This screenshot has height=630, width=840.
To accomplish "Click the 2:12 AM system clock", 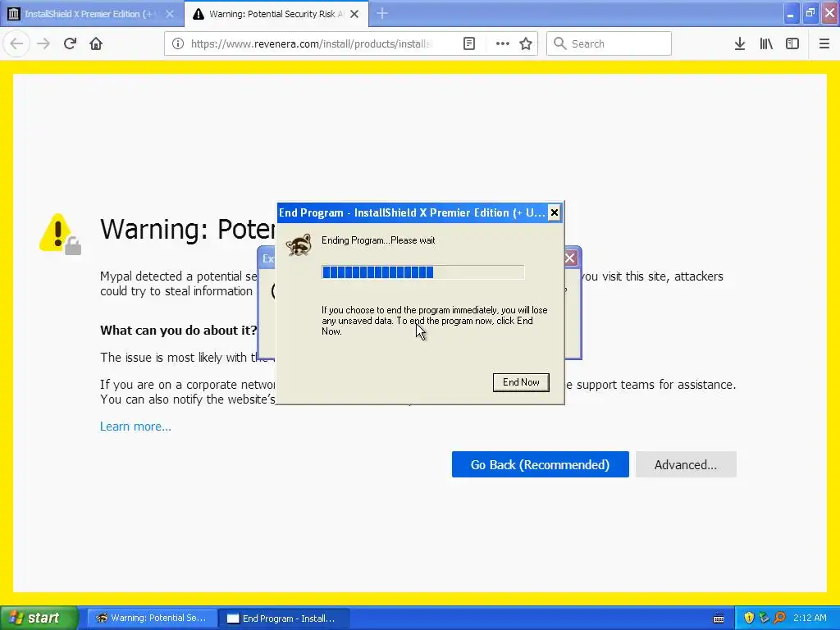I will click(810, 619).
